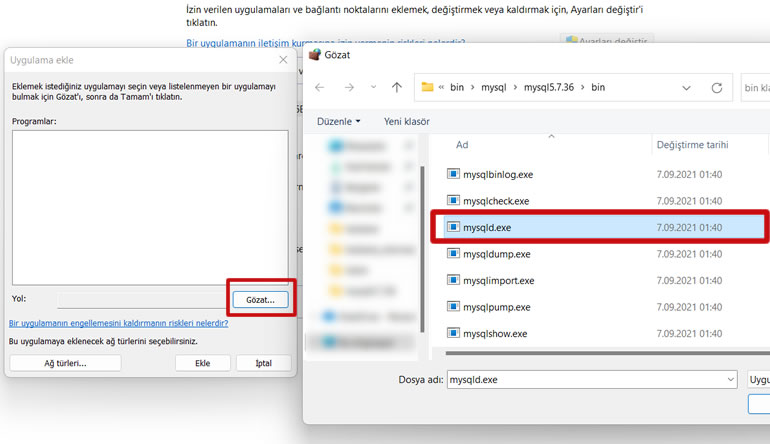Image resolution: width=770 pixels, height=444 pixels.
Task: Expand the address bar path dropdown
Action: coord(686,88)
